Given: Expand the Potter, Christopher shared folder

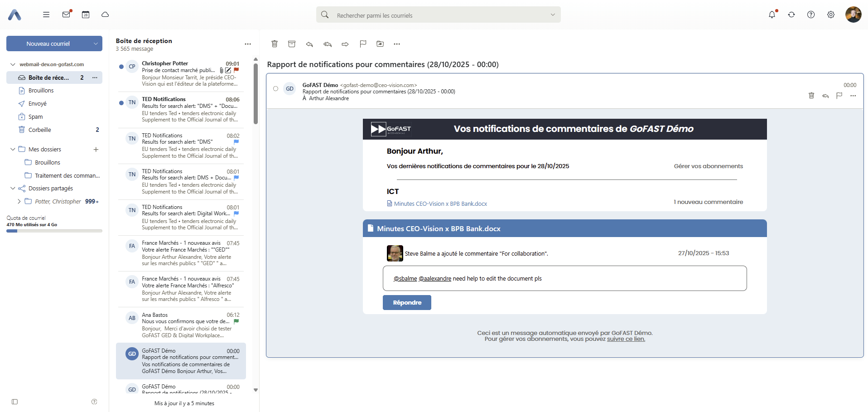Looking at the screenshot, I should click(x=19, y=201).
